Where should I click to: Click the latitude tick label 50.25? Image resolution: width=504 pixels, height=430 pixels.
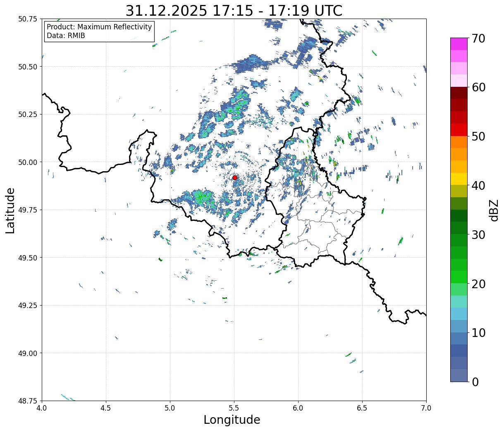click(x=28, y=115)
